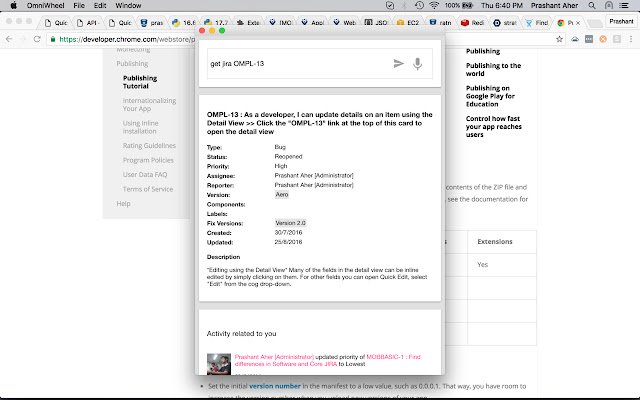Open 'Program Policies' sidebar link
The width and height of the screenshot is (640, 400).
tap(148, 160)
